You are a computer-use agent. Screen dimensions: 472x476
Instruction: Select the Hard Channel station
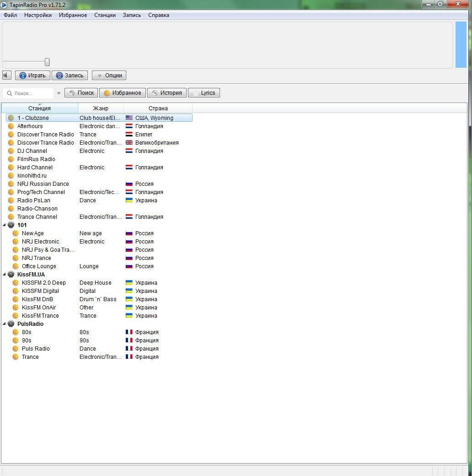tap(35, 167)
